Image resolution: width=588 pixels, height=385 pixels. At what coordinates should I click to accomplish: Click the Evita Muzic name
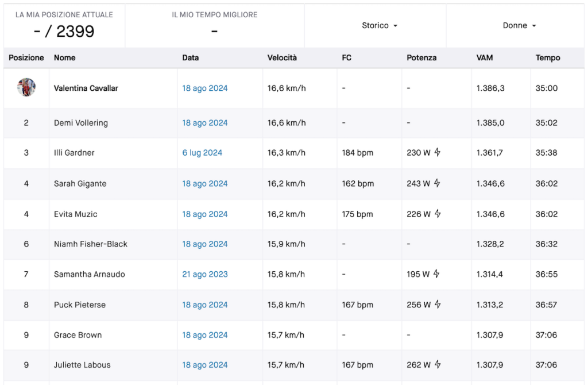(75, 214)
